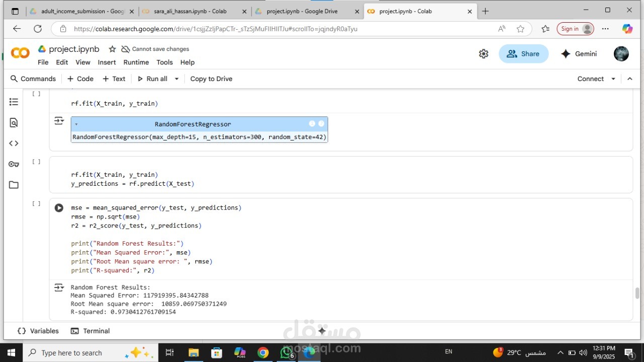Add a Text cell

[114, 79]
